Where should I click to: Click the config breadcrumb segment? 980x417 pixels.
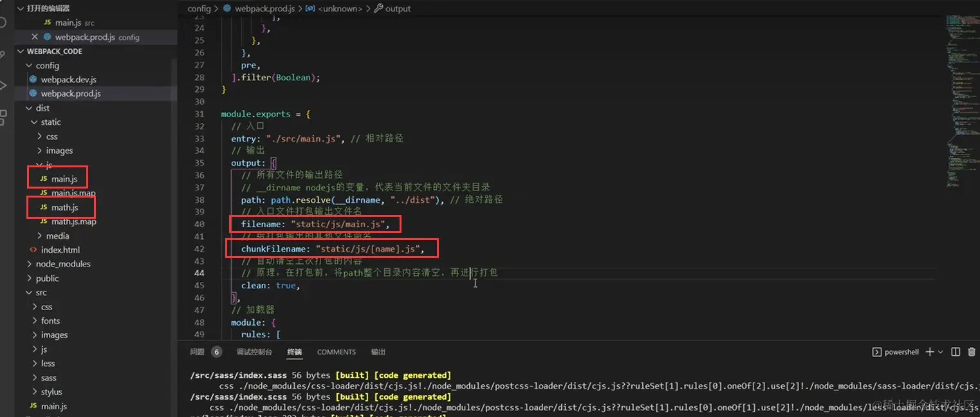[x=199, y=8]
